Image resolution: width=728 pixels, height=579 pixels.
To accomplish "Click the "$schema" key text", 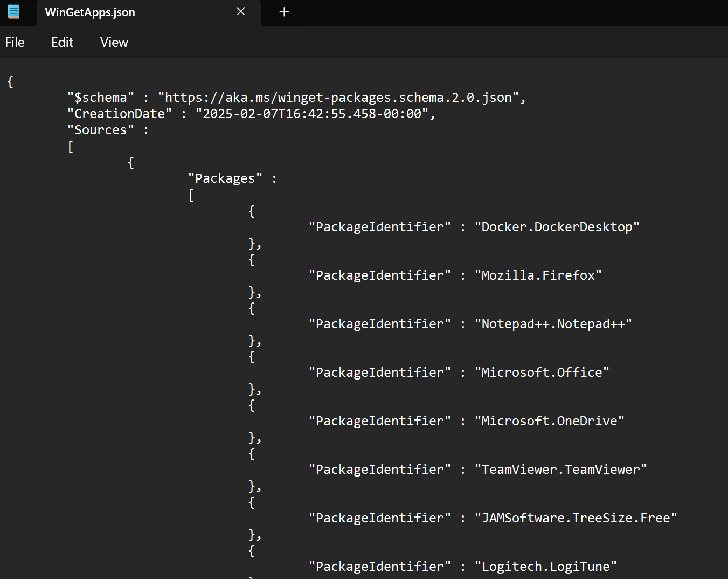I will [x=101, y=98].
